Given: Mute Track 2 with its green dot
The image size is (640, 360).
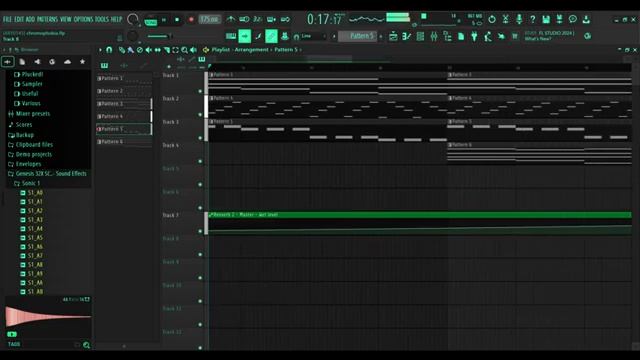Looking at the screenshot, I should click(200, 114).
